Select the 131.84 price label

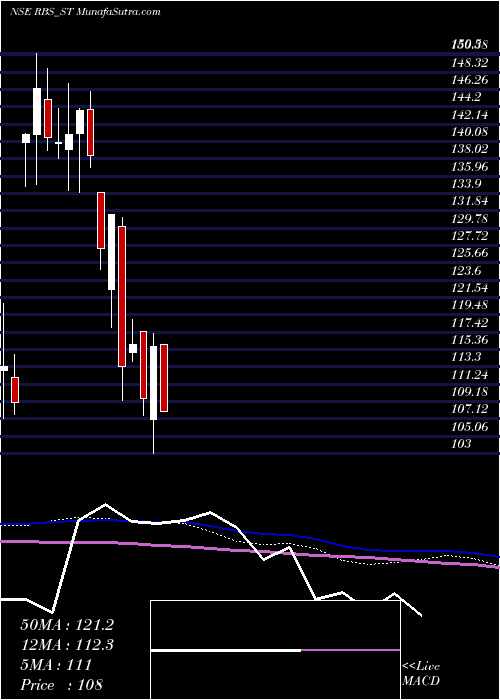point(469,201)
